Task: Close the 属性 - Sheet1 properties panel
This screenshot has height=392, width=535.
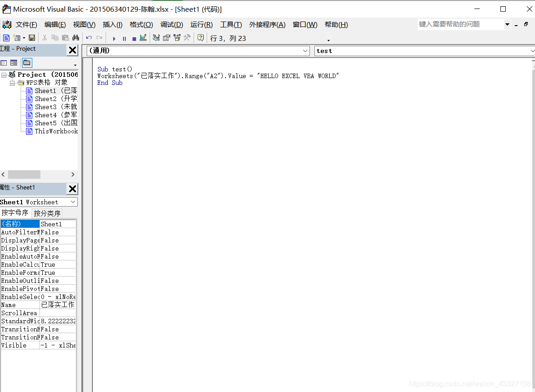Action: coord(72,189)
